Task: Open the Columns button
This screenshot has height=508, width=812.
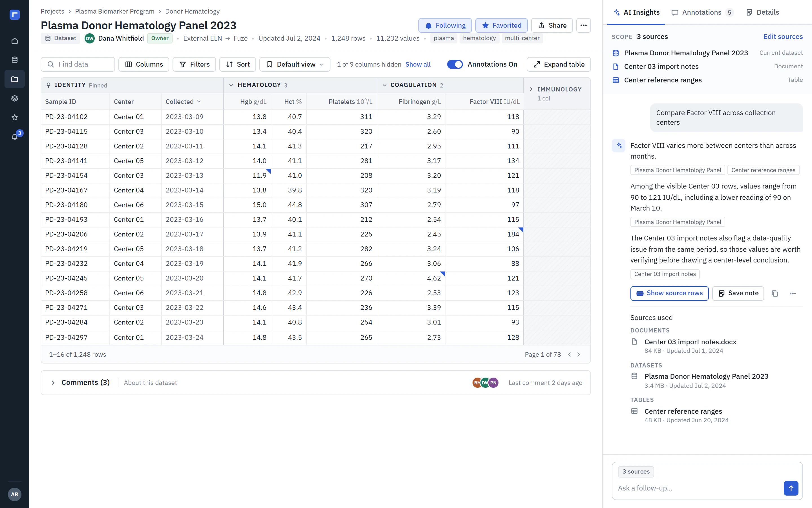Action: [x=144, y=64]
